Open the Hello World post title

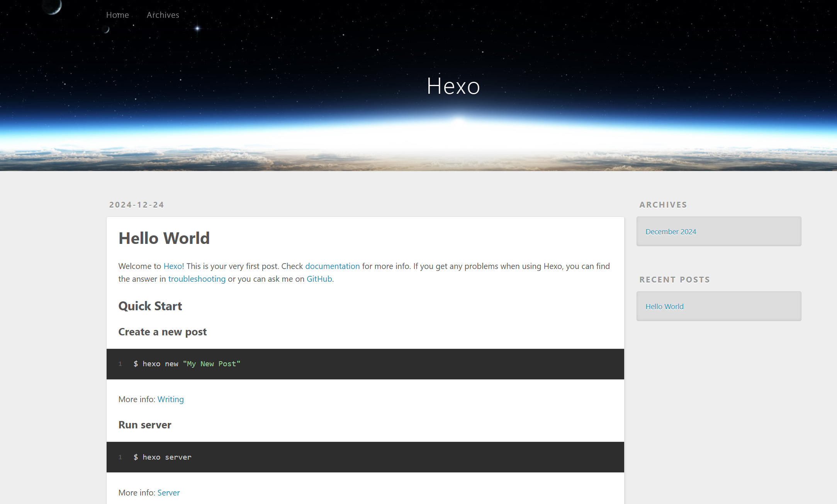tap(164, 238)
